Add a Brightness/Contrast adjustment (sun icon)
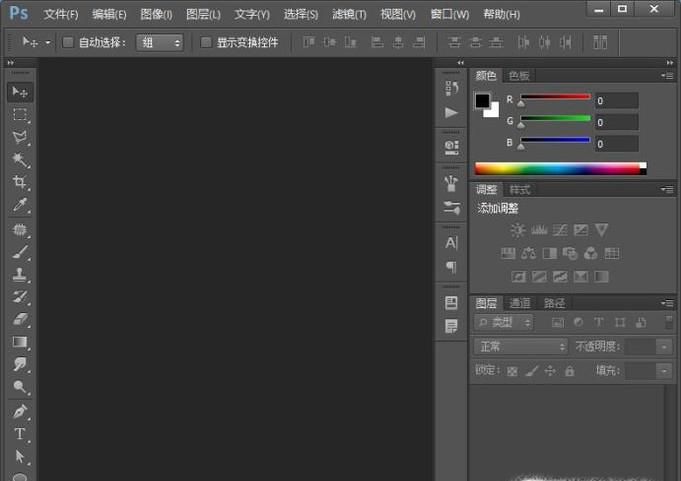681x481 pixels. [x=517, y=230]
